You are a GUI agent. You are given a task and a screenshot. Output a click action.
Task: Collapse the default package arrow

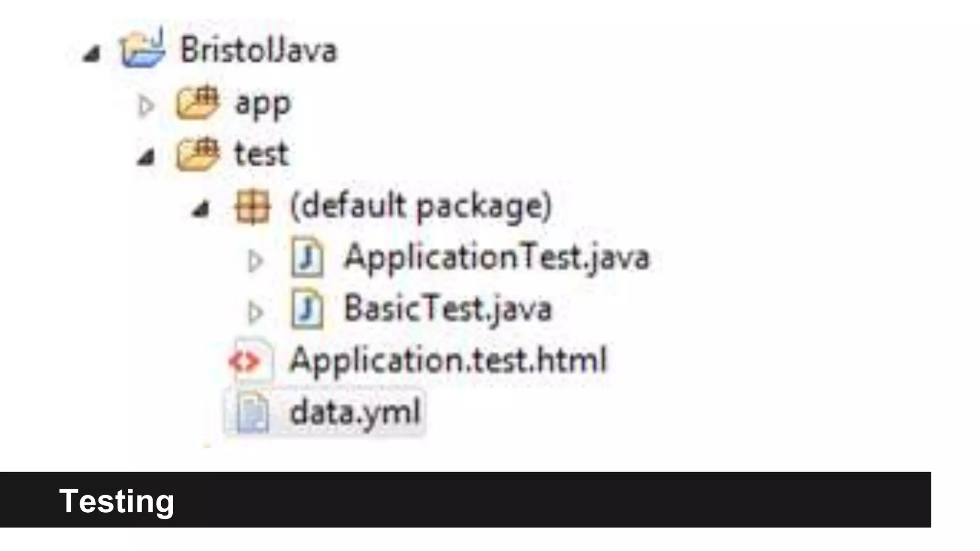[200, 209]
